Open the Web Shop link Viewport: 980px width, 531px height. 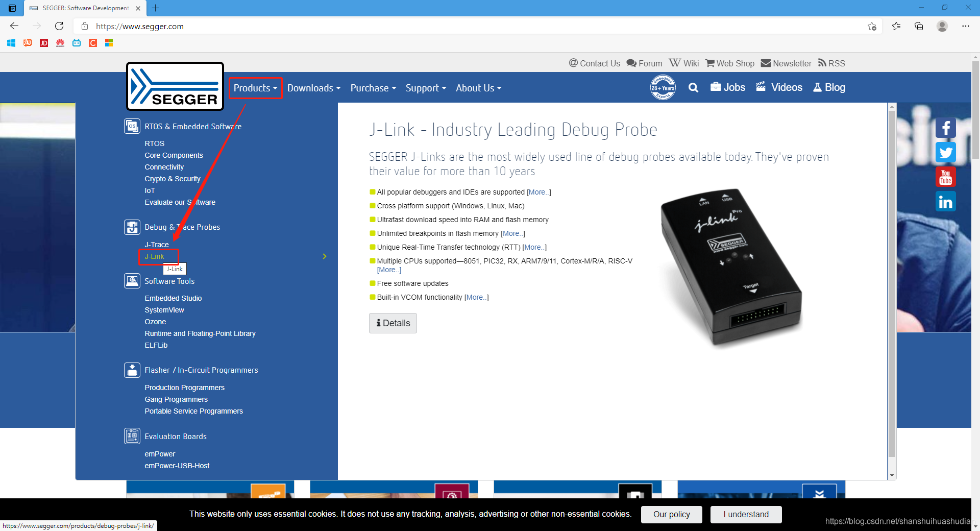point(730,63)
